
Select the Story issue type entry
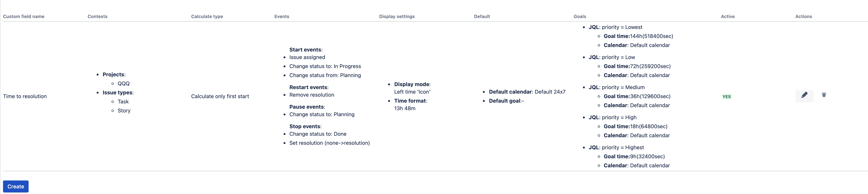[124, 111]
